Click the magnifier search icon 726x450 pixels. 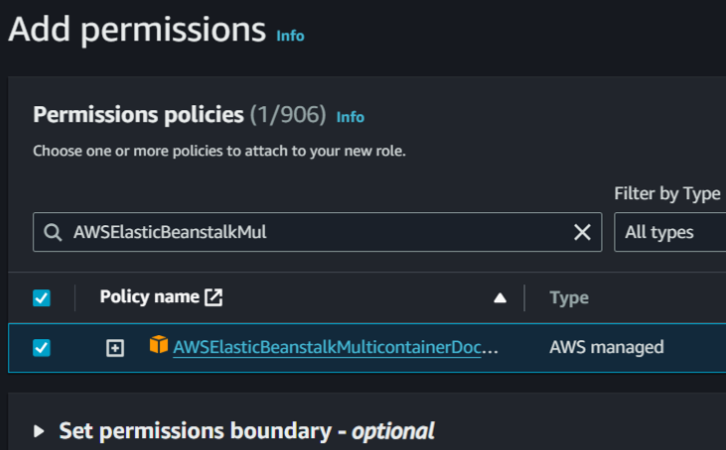[52, 232]
